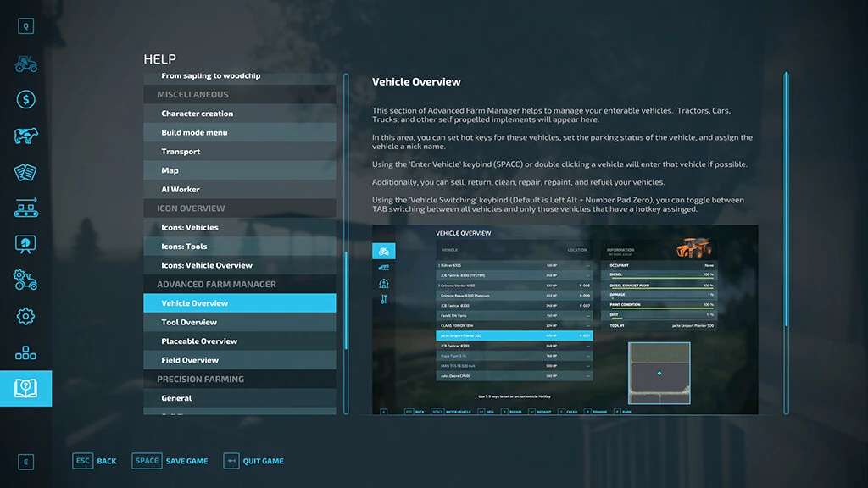Image resolution: width=868 pixels, height=488 pixels.
Task: Click the Vehicle Overview screenshot image
Action: [x=565, y=319]
